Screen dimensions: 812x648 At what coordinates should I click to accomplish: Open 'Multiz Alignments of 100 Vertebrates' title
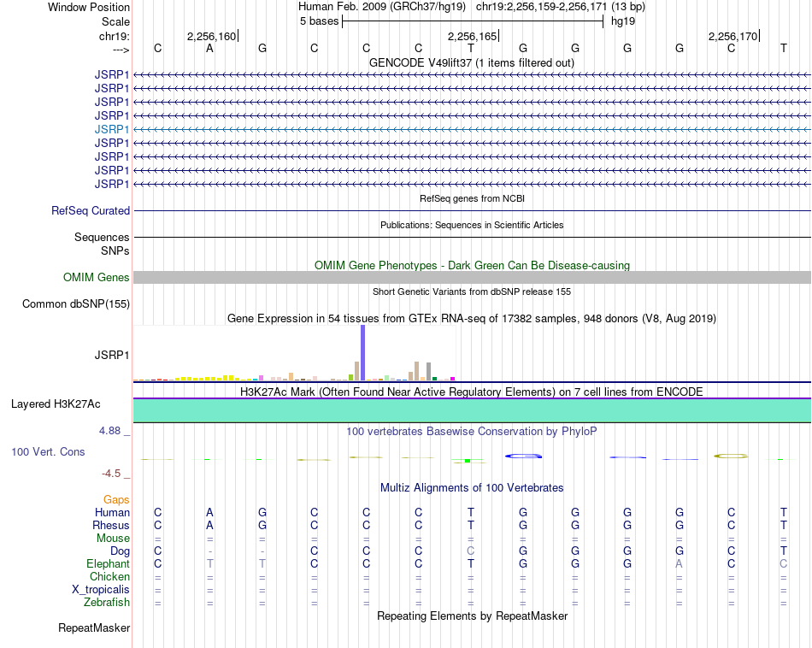472,488
